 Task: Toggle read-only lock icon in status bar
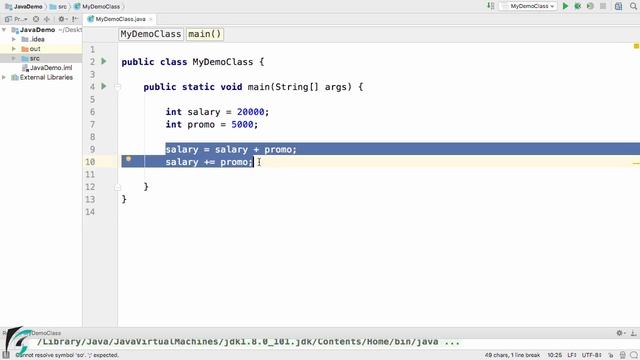611,355
